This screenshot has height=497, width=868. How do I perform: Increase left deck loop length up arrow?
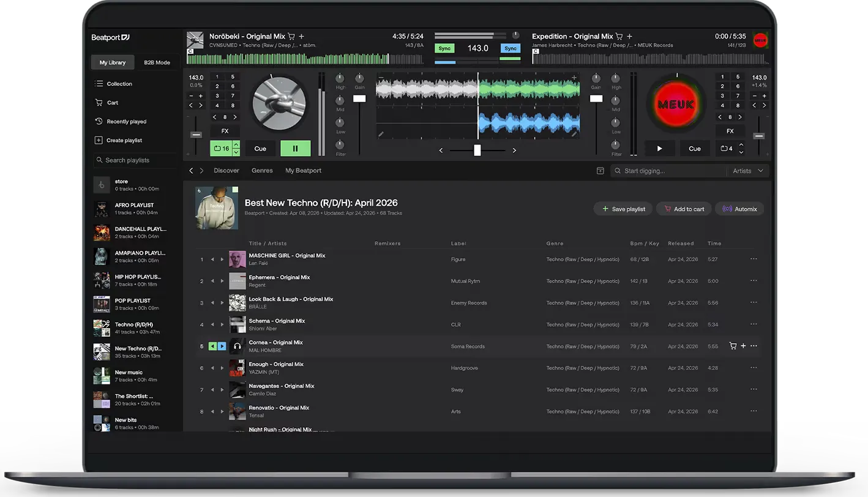[x=236, y=145]
